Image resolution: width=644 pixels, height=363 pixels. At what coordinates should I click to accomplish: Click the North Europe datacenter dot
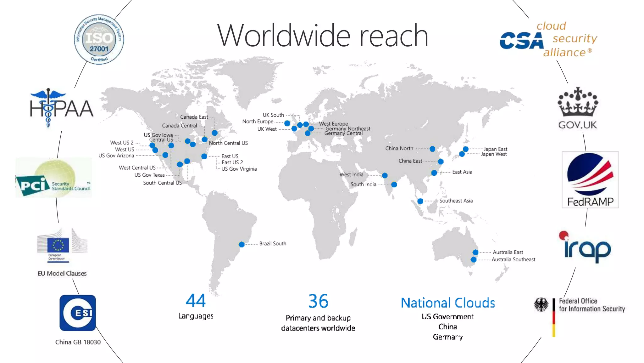coord(287,123)
